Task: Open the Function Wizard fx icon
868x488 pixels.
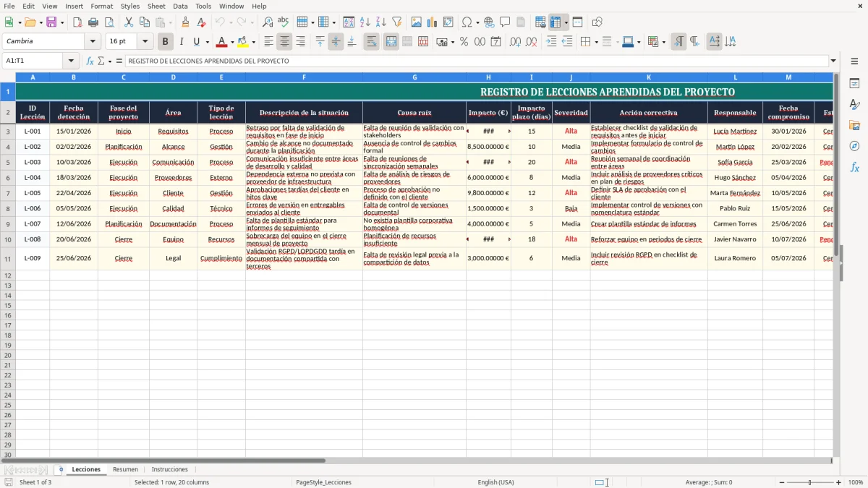Action: coord(90,61)
